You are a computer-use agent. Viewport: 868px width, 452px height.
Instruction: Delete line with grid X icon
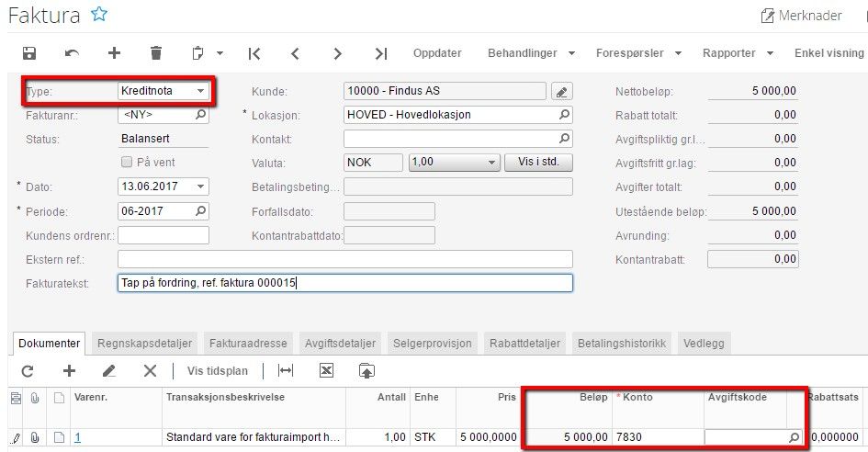tap(150, 371)
